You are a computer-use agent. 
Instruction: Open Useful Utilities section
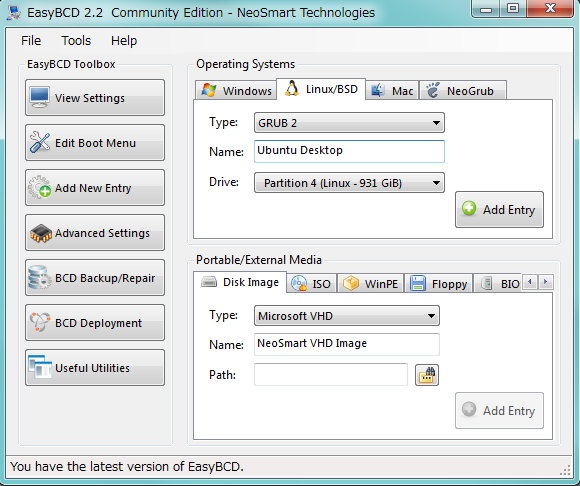pos(95,368)
